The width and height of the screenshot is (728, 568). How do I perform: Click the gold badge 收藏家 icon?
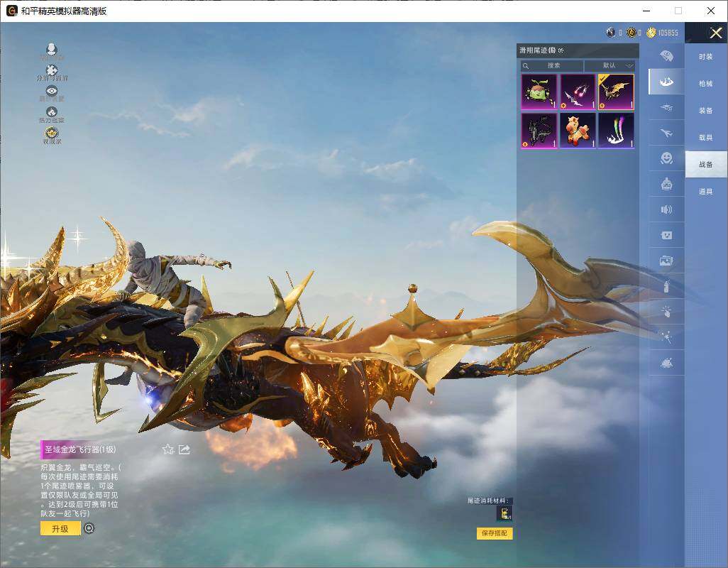click(x=52, y=133)
